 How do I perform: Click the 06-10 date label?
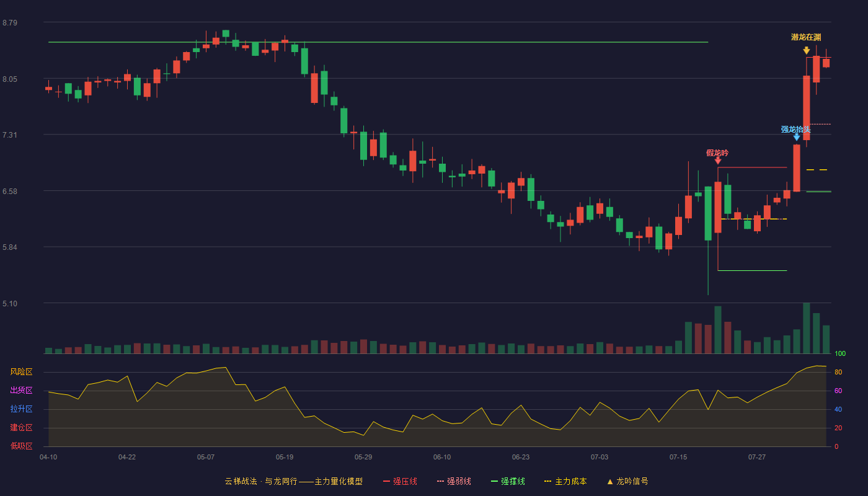[442, 457]
